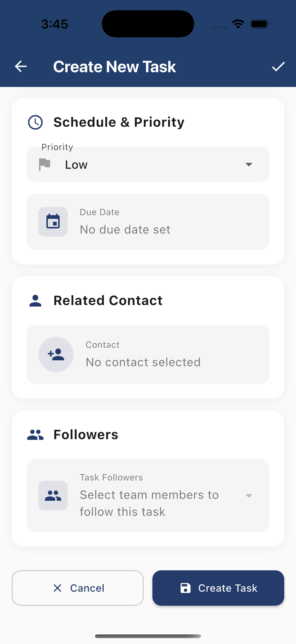
Task: Tap the X icon on Cancel
Action: (x=57, y=588)
